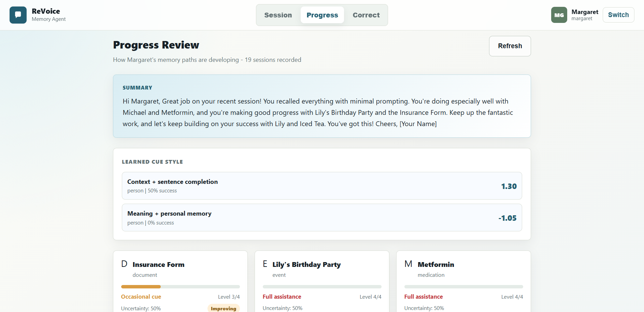The image size is (644, 312).
Task: Click the -1.05 cue score value
Action: [x=507, y=218]
